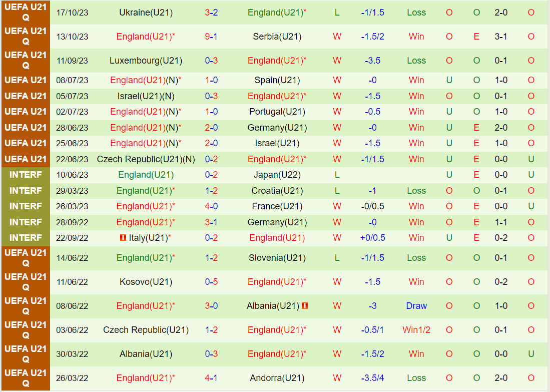Click the -3.5 handicap in Luxembourg row
The image size is (550, 392).
click(x=372, y=61)
